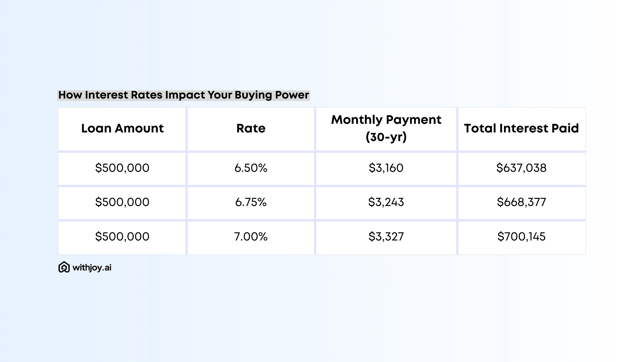
Task: Click the '(30-yr)' text in header
Action: pos(386,137)
